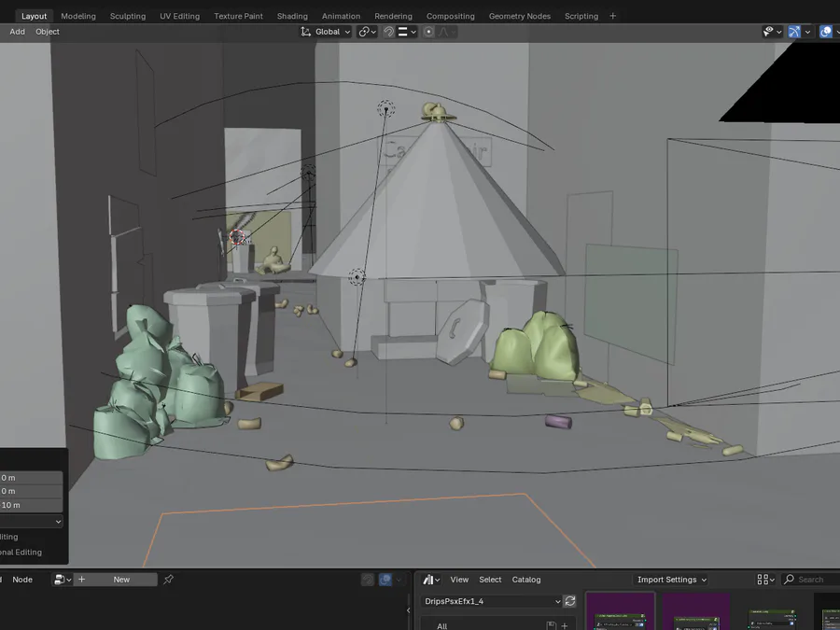
Task: Collapse the asset browser sidebar with the arrow
Action: [x=408, y=610]
